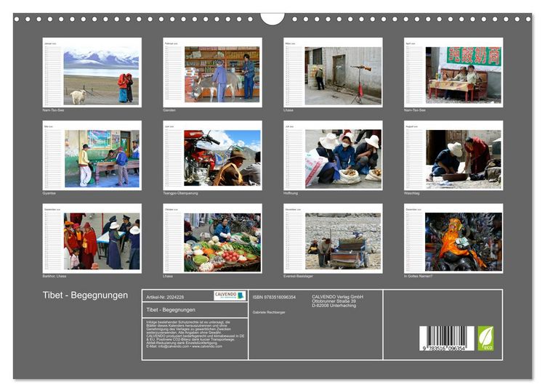Click the semicircular hanger notch at top
This screenshot has width=545, height=392.
pos(272,19)
